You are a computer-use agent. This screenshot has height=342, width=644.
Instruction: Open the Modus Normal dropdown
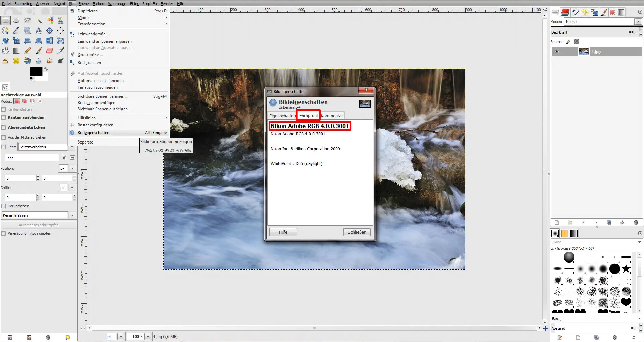[x=638, y=22]
